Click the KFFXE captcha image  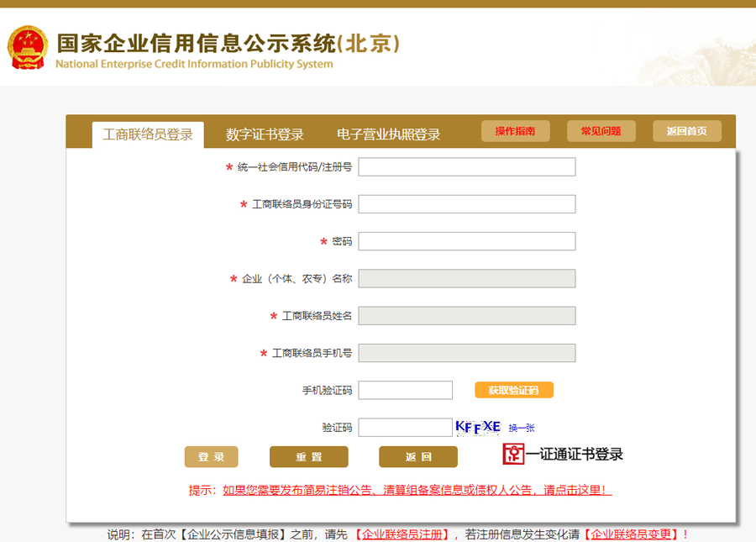pos(478,427)
